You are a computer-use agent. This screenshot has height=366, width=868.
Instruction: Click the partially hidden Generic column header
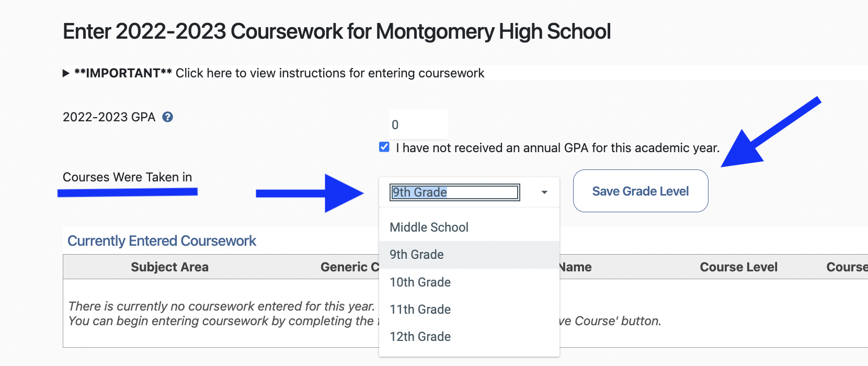click(349, 267)
